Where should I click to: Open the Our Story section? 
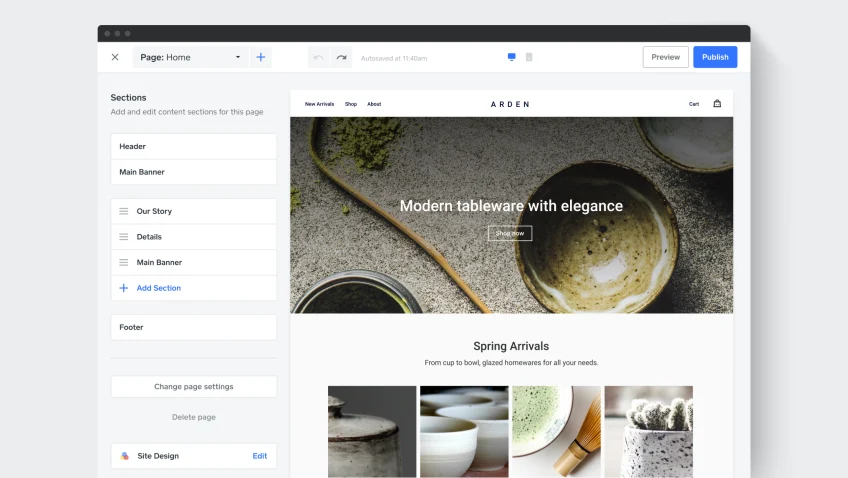coord(194,211)
